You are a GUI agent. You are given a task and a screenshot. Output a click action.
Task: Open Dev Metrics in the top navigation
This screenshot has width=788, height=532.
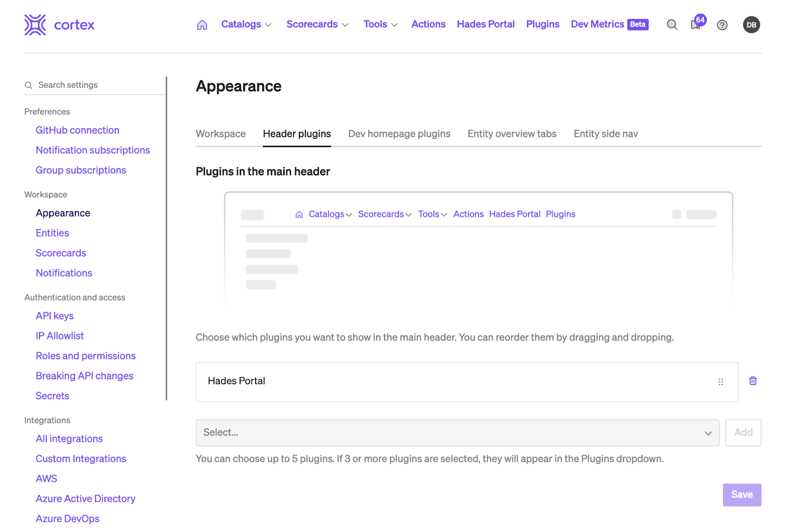tap(597, 24)
